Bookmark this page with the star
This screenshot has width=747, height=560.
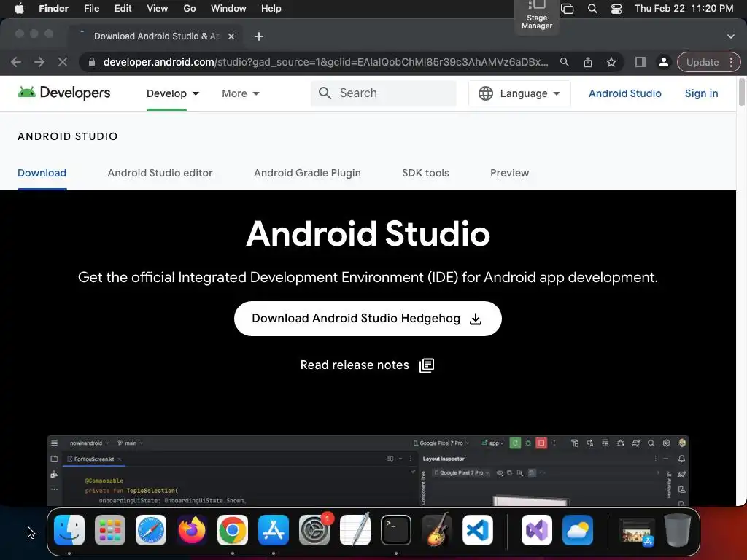coord(611,62)
